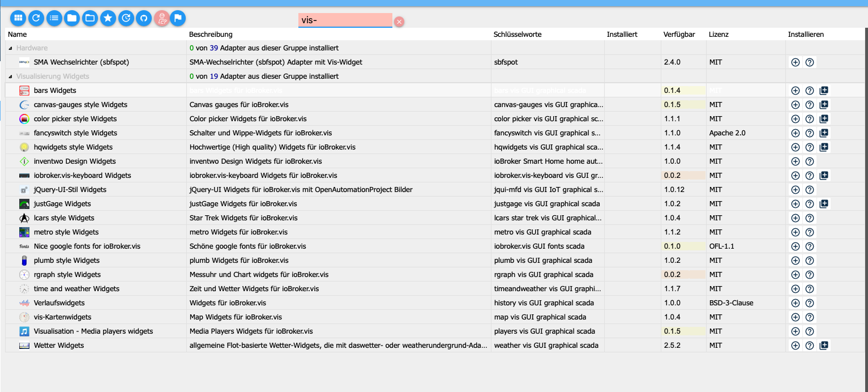Install plumb style Widgets
This screenshot has height=392, width=868.
tap(796, 261)
